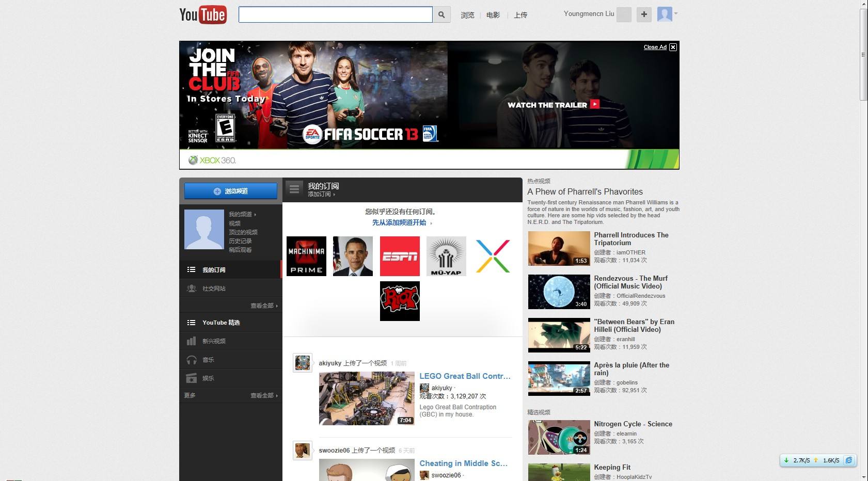Click 稍后观看 in the sidebar
Image resolution: width=868 pixels, height=481 pixels.
point(240,250)
